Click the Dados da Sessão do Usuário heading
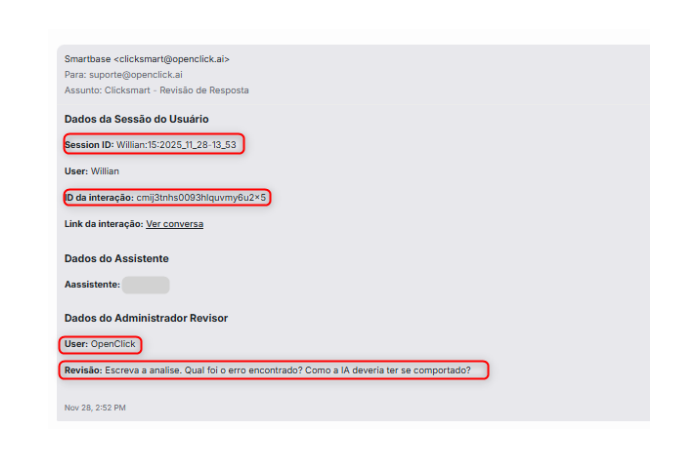The width and height of the screenshot is (685, 449). [136, 119]
